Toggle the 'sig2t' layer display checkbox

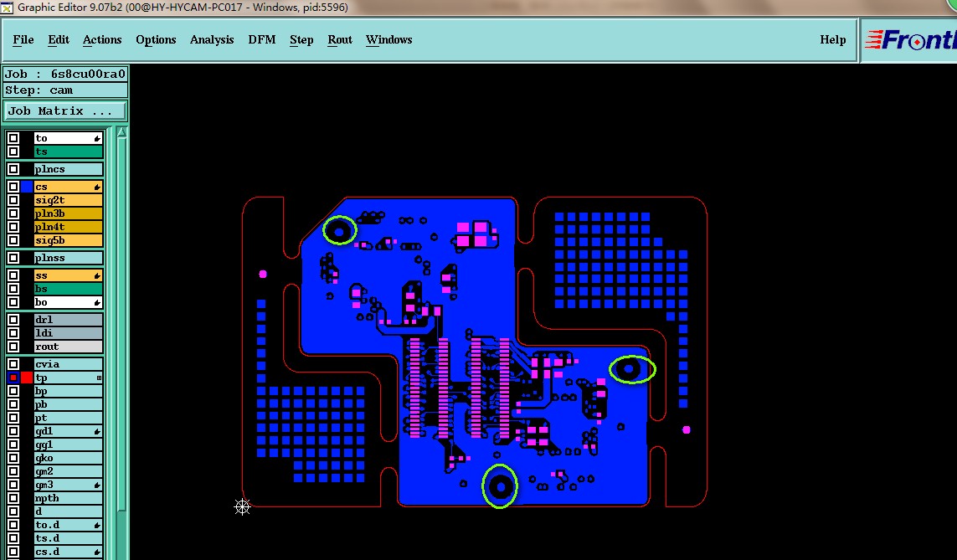pyautogui.click(x=13, y=200)
